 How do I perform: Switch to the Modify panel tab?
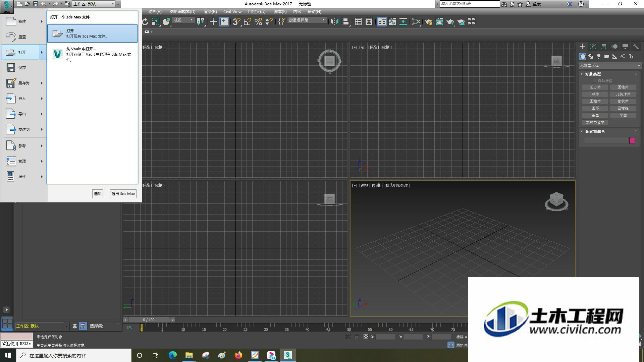593,47
